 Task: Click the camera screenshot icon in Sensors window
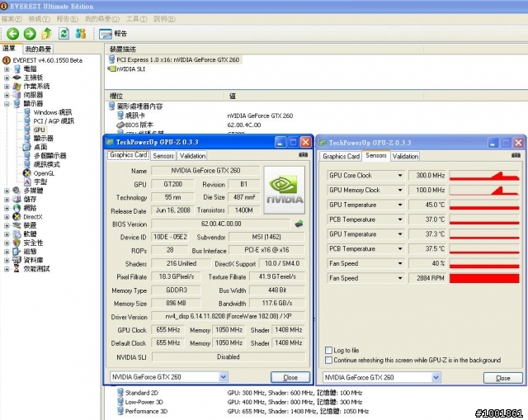pos(516,155)
